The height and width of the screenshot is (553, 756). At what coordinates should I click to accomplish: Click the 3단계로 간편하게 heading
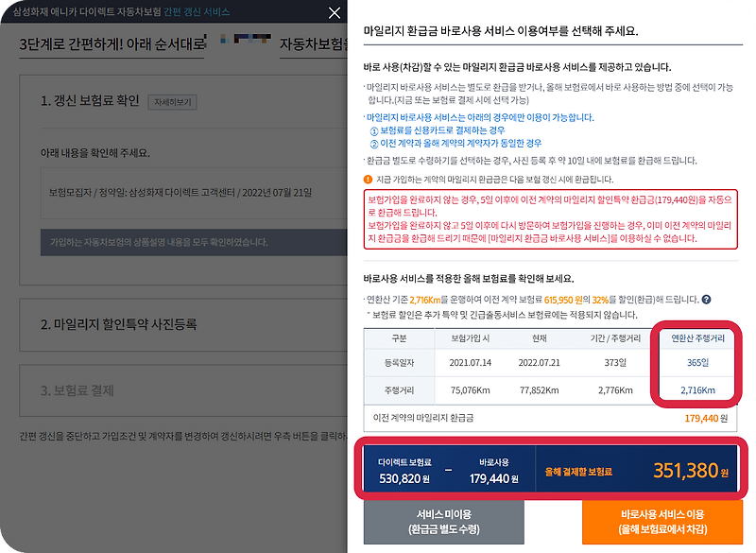(112, 44)
